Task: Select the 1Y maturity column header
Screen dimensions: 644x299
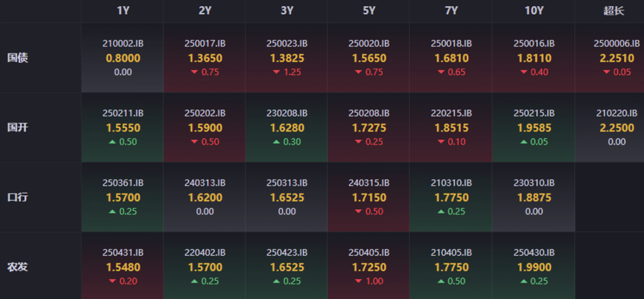Action: click(x=123, y=11)
